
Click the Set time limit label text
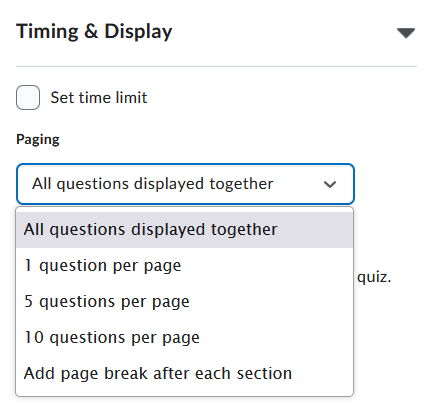coord(99,98)
